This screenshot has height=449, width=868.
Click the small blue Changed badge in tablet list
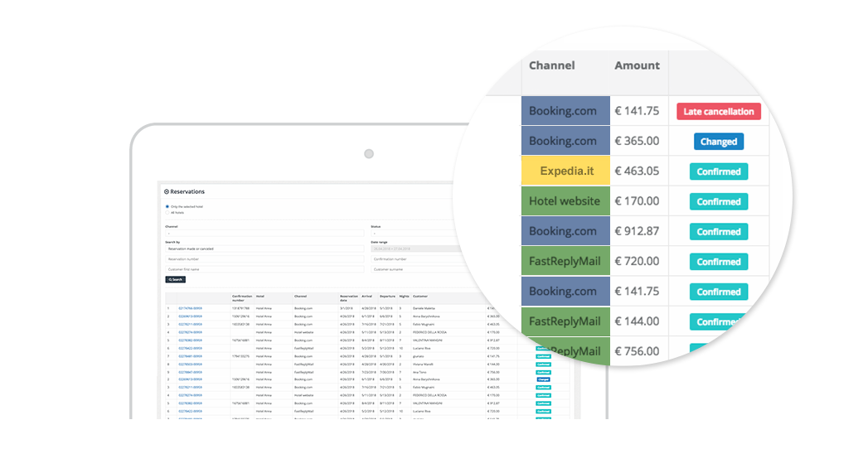coord(543,380)
